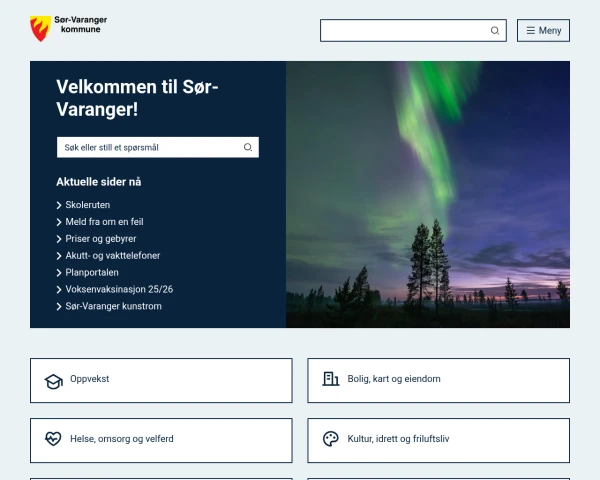Click the heart pulse icon for Helse
This screenshot has height=480, width=600.
pyautogui.click(x=53, y=439)
